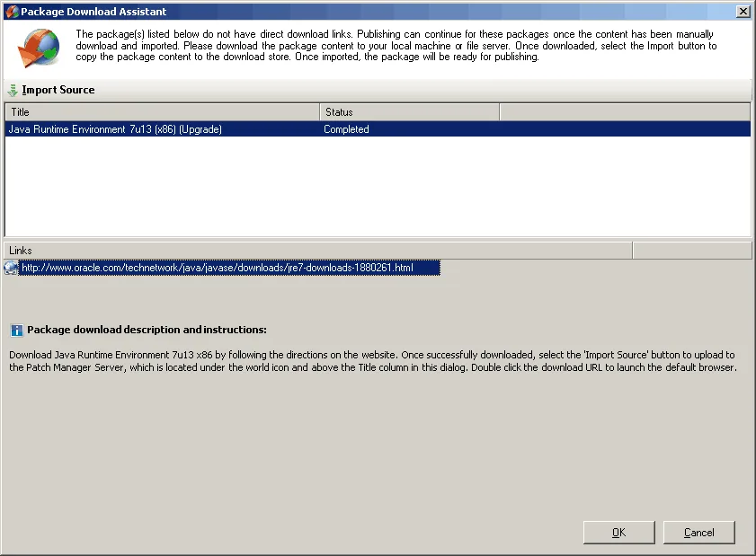Select the Java Runtime Environment 7u13 row
756x556 pixels.
115,129
